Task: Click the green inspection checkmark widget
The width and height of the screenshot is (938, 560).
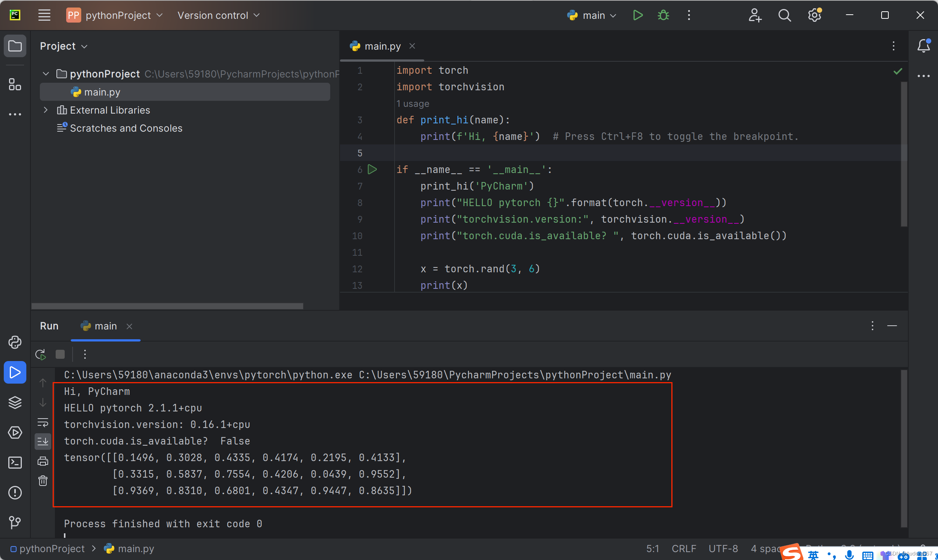Action: (898, 71)
